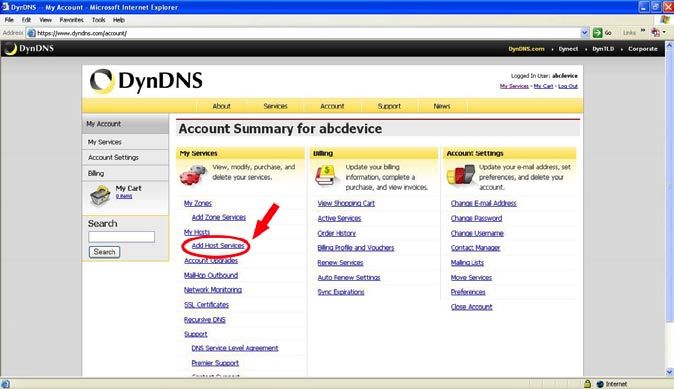Click the Billing books icon
The height and width of the screenshot is (389, 674).
point(326,175)
